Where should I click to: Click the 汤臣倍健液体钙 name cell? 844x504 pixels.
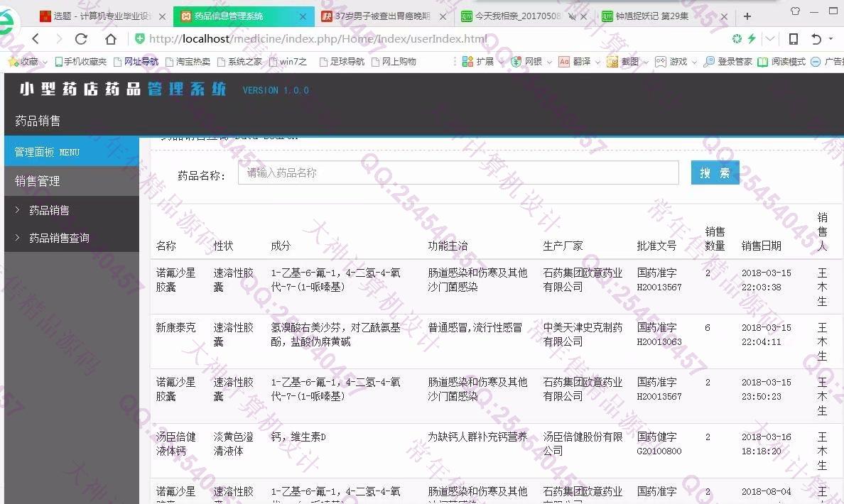[175, 444]
